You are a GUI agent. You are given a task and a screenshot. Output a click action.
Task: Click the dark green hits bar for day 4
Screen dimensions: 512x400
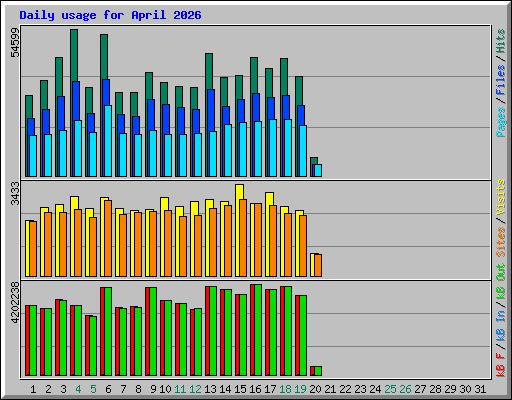(x=74, y=55)
